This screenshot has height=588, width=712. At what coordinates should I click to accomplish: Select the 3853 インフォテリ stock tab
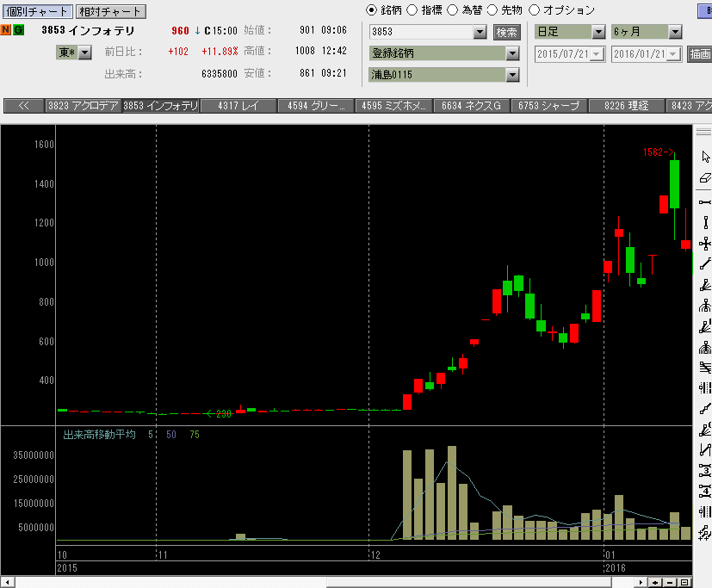(161, 106)
